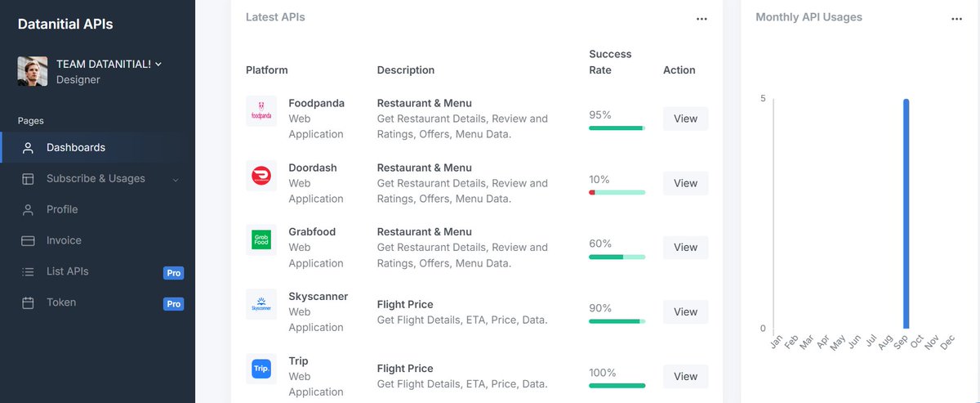This screenshot has width=980, height=403.
Task: Go to the Dashboards page
Action: [76, 148]
